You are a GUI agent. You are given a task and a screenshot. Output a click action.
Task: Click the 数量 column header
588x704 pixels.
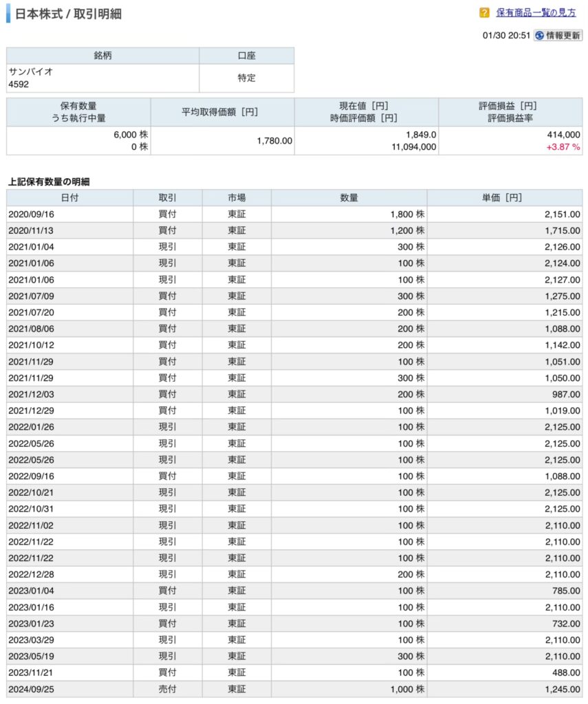tap(349, 198)
